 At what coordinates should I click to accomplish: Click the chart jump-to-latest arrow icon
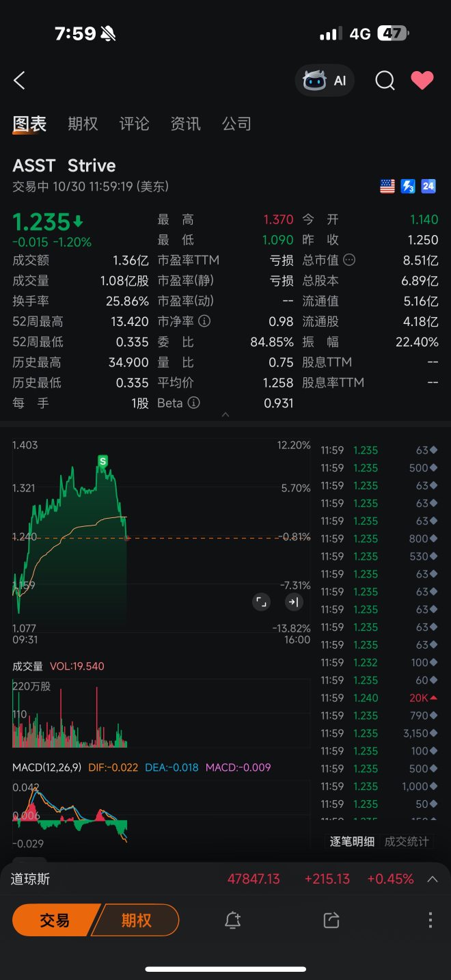click(x=294, y=601)
